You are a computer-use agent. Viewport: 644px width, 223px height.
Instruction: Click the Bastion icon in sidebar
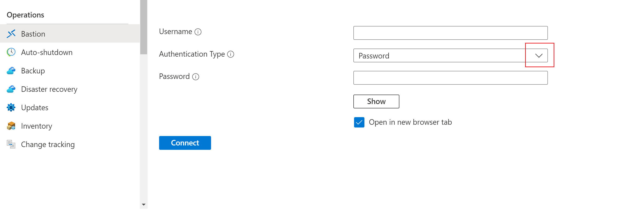[11, 34]
